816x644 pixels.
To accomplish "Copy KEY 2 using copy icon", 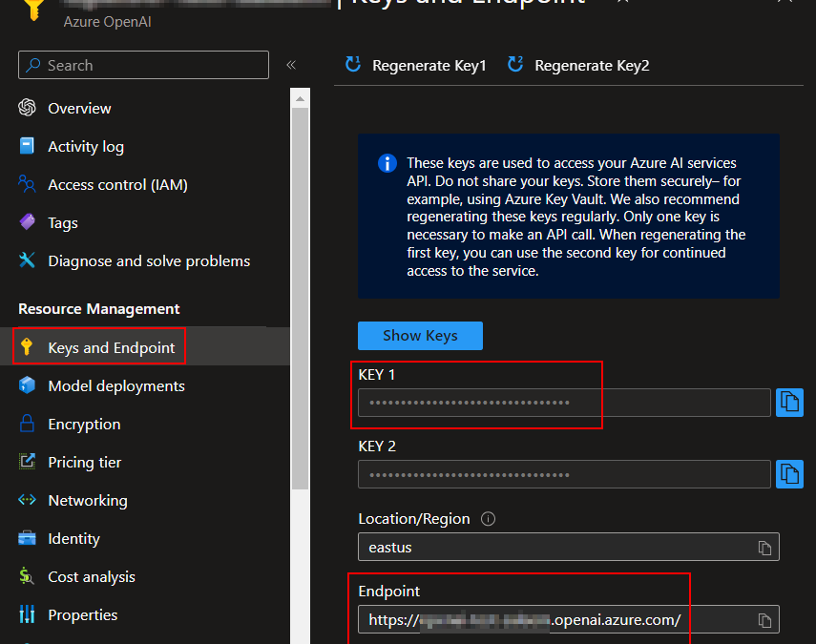I will click(x=789, y=474).
